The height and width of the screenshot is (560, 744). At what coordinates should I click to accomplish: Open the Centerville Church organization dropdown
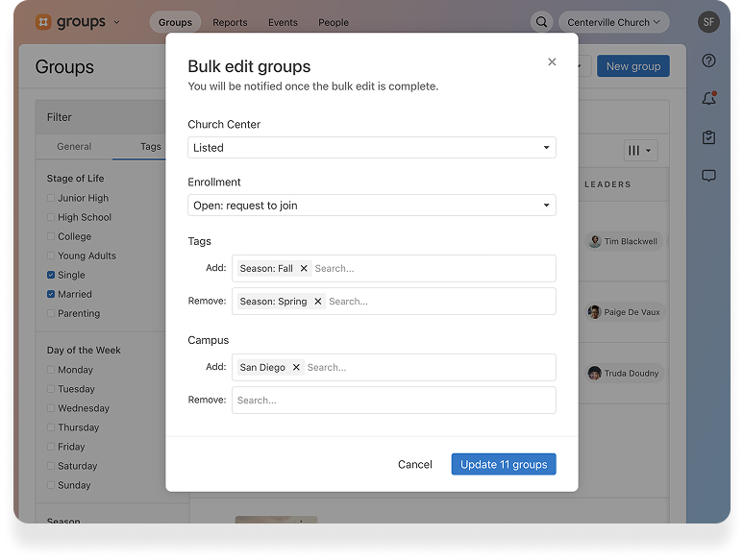(614, 22)
